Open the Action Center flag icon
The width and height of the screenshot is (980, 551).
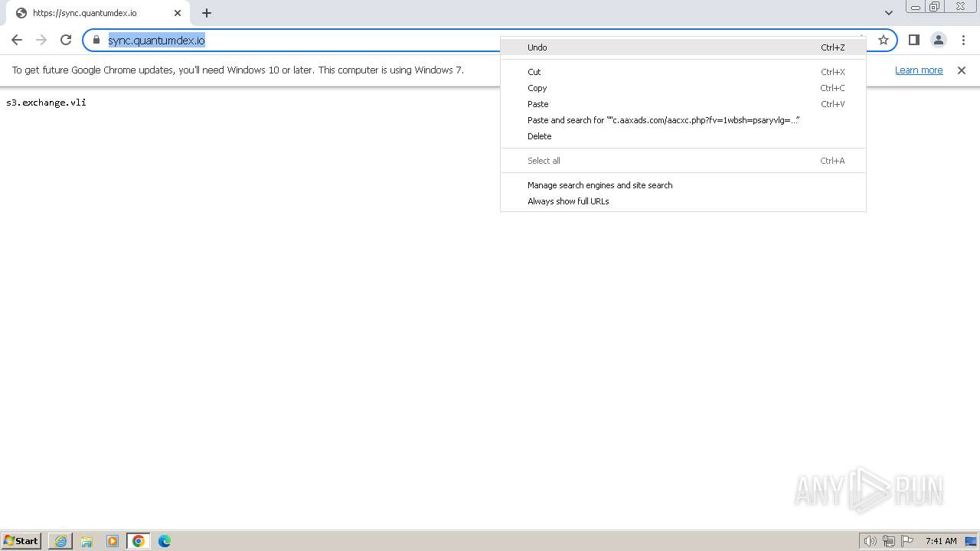(x=907, y=541)
